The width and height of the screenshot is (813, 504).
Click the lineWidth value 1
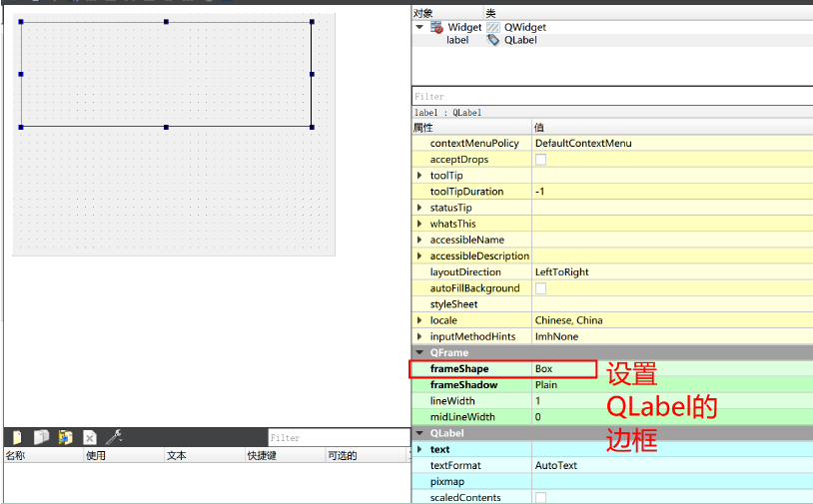[537, 401]
